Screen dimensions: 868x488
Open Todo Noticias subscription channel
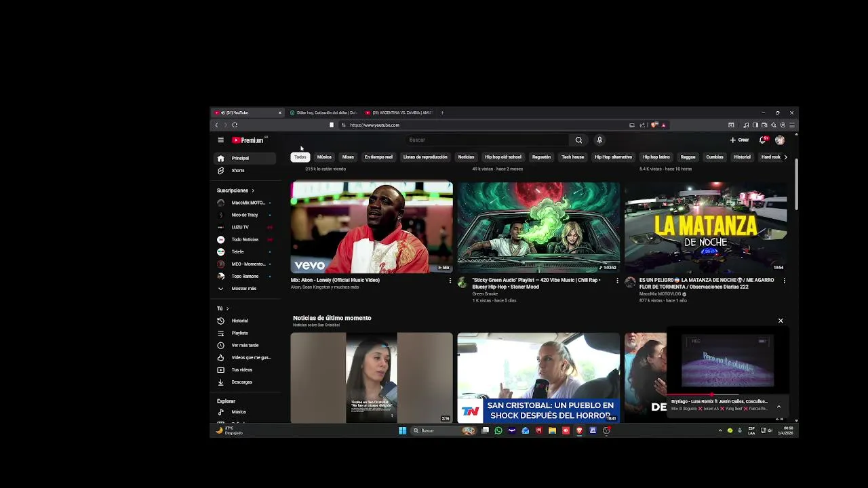(x=245, y=239)
